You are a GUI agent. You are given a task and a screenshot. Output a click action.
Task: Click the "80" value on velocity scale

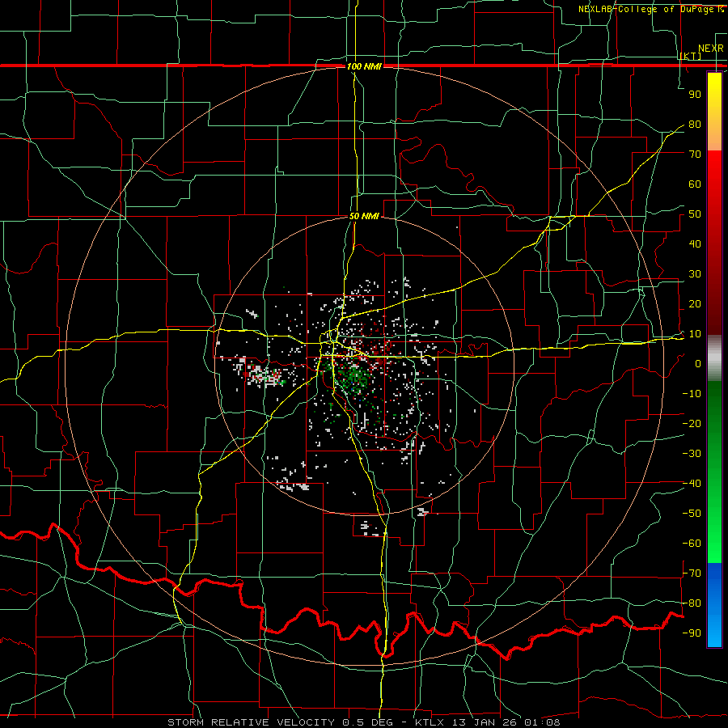point(695,125)
